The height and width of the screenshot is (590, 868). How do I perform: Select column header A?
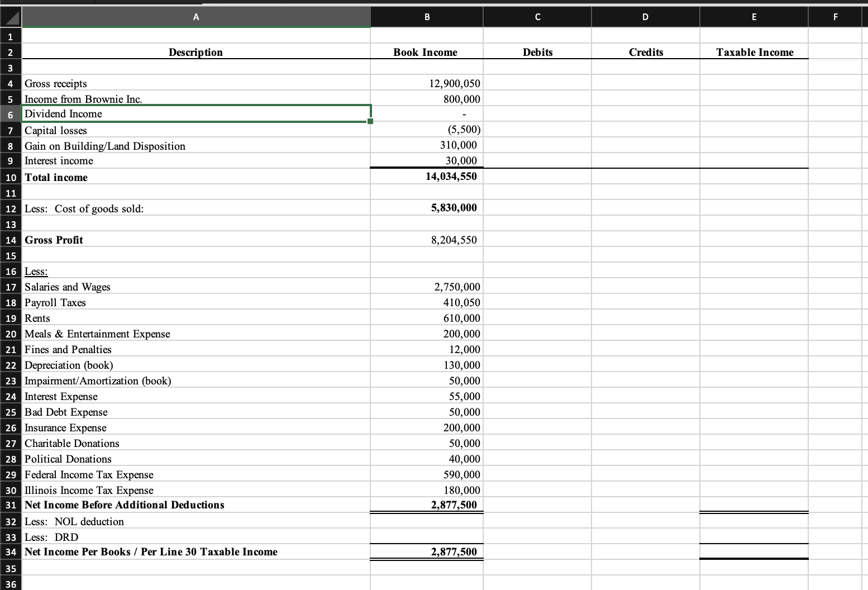coord(195,16)
